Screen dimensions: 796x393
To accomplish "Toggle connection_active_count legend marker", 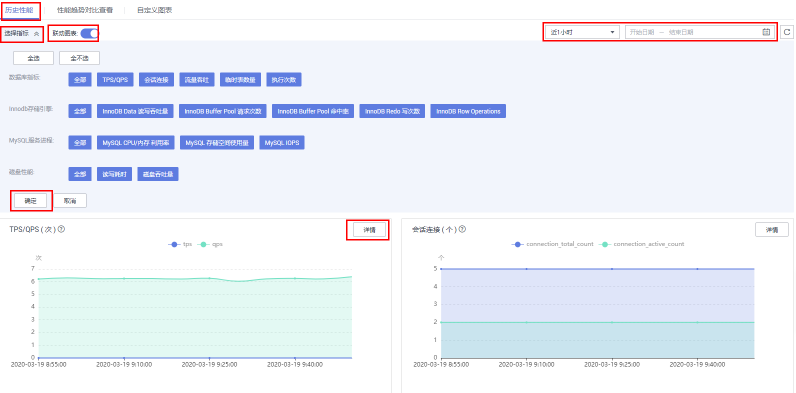I will (x=604, y=244).
